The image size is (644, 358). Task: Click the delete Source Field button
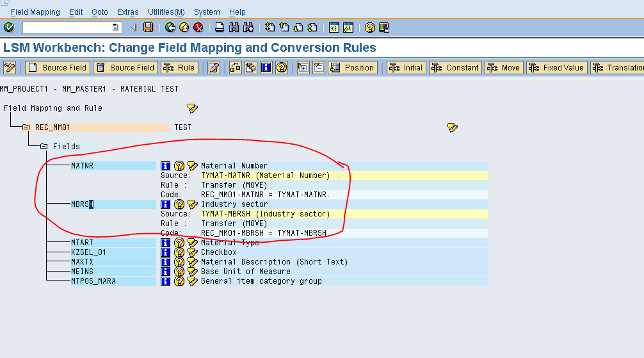pyautogui.click(x=125, y=67)
